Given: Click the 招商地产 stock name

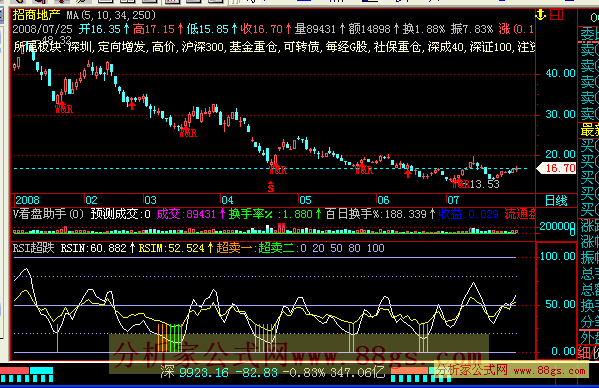Looking at the screenshot, I should [x=37, y=15].
